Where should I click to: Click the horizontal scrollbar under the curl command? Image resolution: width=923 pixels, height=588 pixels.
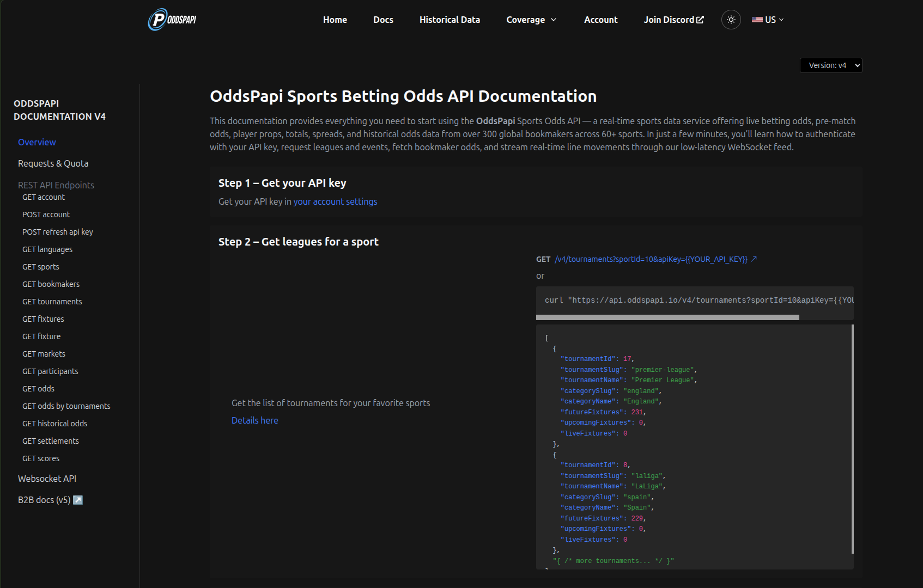pos(667,317)
